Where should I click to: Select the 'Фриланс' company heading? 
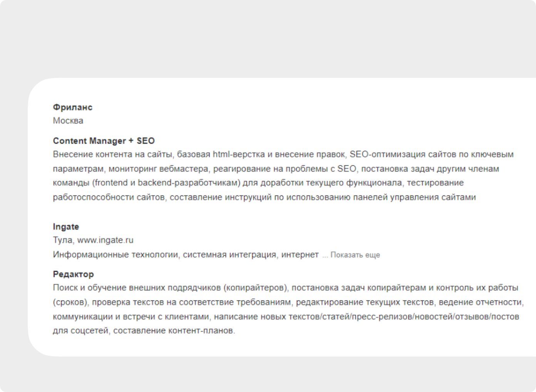73,107
